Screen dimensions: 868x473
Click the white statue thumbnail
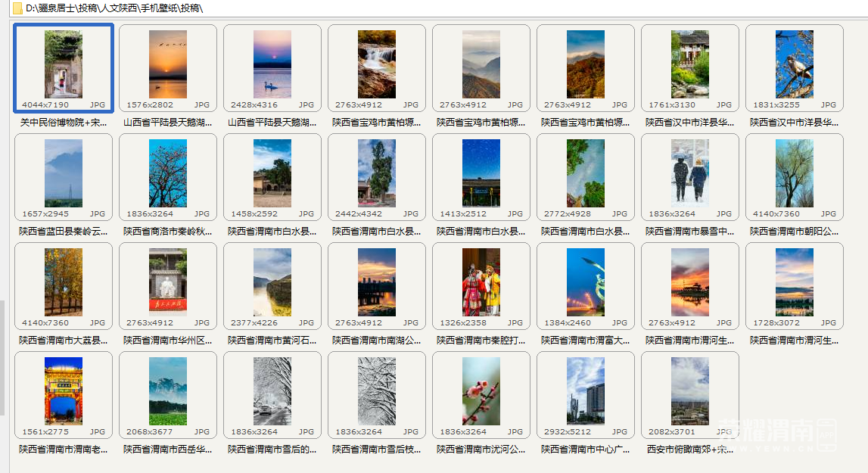[168, 282]
